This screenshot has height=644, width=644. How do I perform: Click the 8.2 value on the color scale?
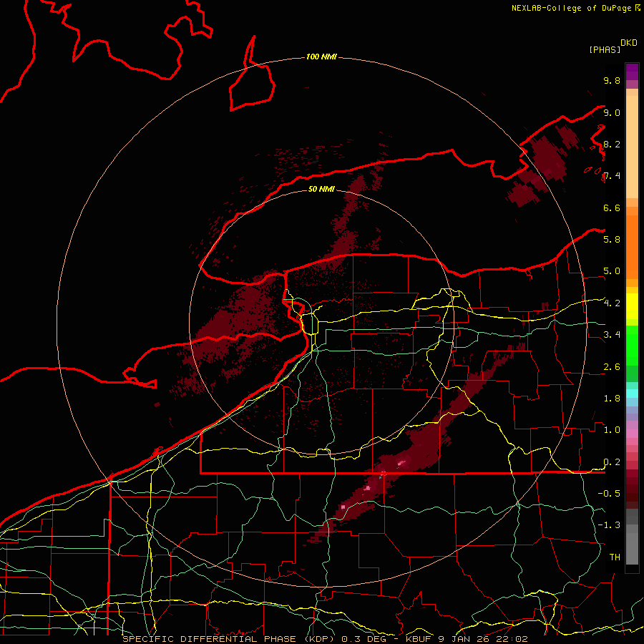612,144
